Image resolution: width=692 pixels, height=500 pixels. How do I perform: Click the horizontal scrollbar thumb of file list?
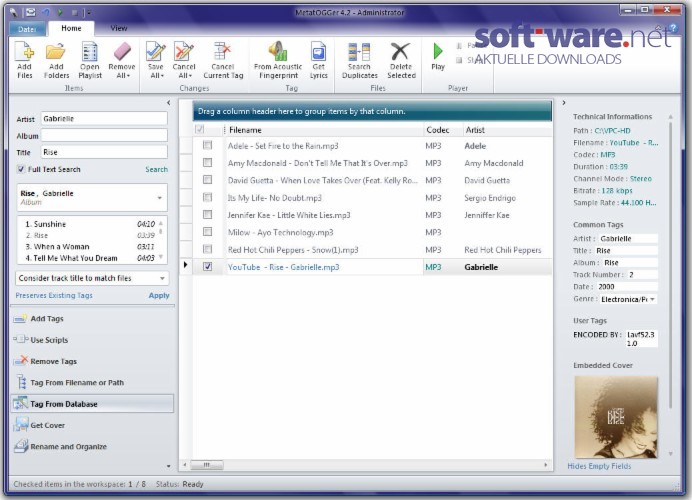coord(207,465)
